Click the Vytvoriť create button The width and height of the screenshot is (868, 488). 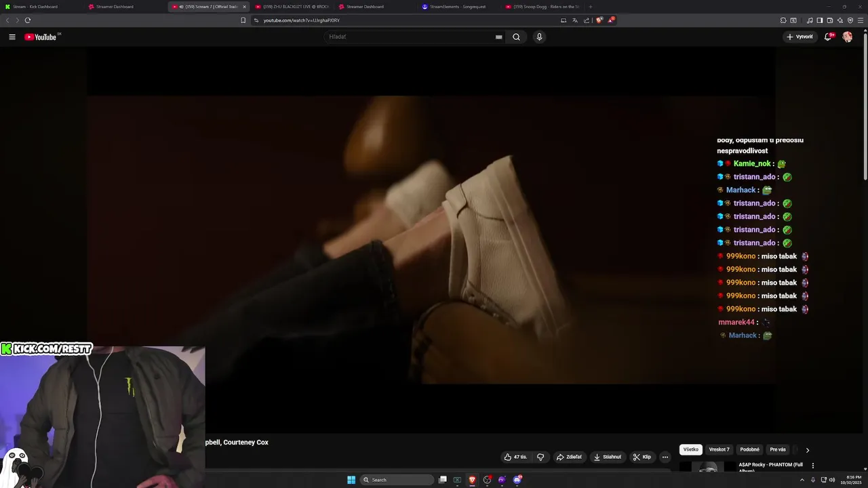(x=800, y=37)
